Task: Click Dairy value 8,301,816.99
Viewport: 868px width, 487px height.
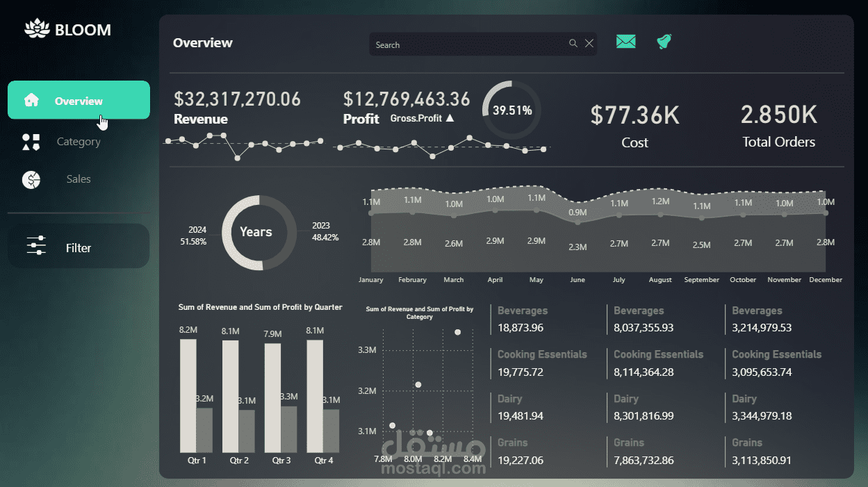Action: (x=644, y=415)
